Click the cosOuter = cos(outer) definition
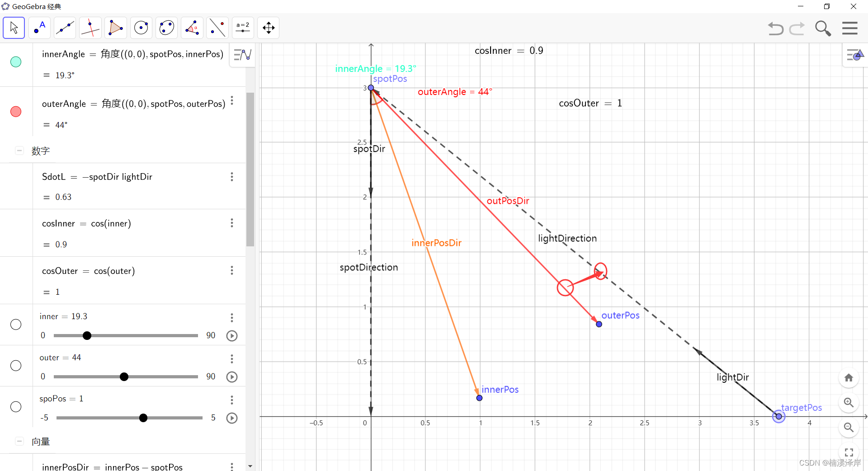Image resolution: width=868 pixels, height=471 pixels. (x=89, y=271)
